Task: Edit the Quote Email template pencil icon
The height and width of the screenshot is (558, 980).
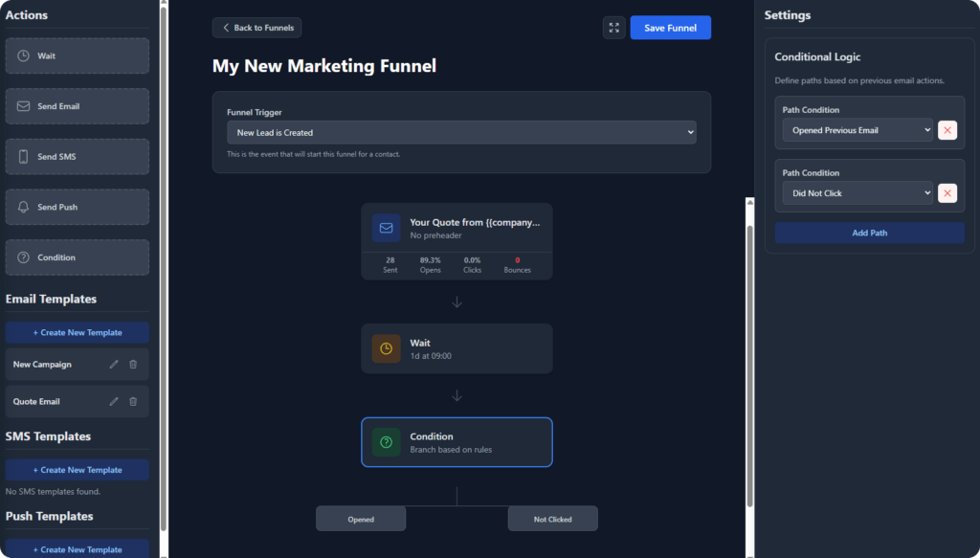Action: point(114,401)
